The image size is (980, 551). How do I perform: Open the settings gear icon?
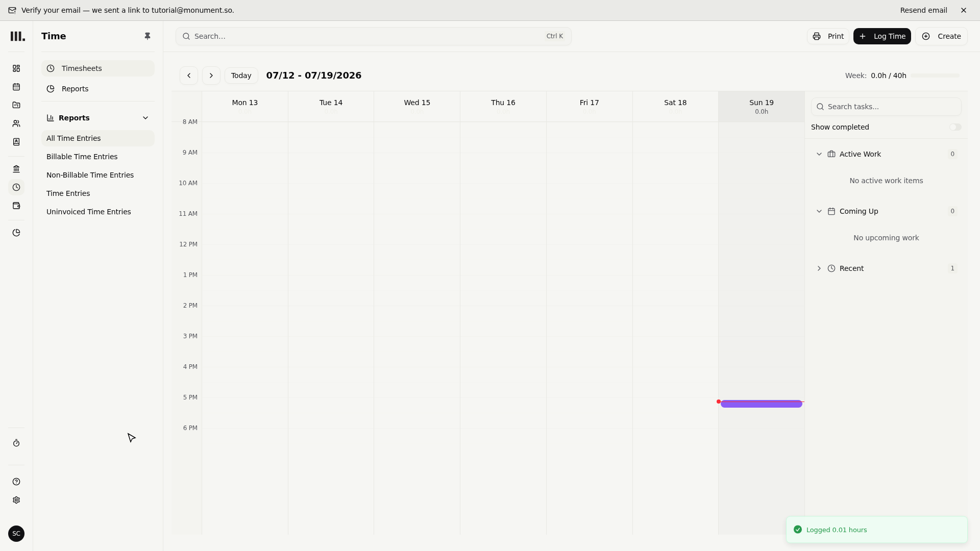click(16, 500)
